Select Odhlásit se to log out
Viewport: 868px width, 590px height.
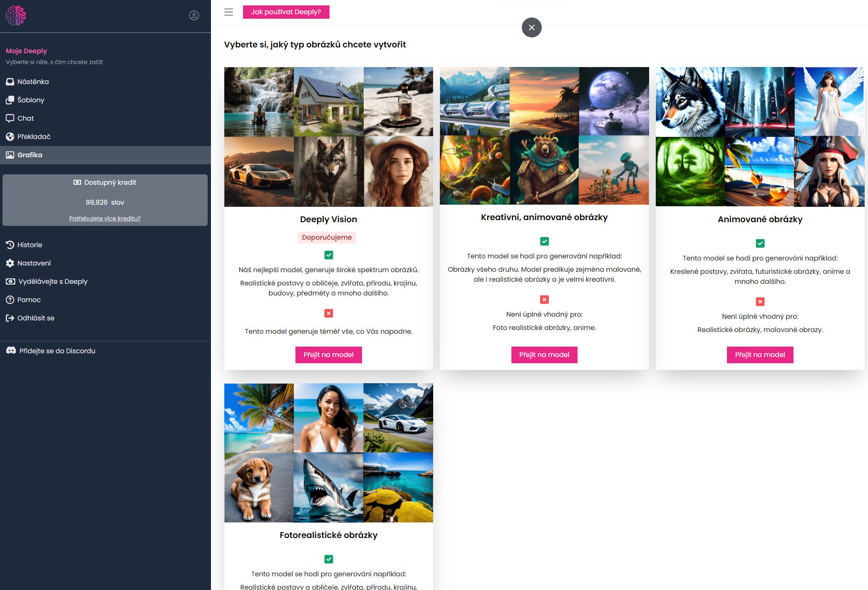[x=105, y=318]
